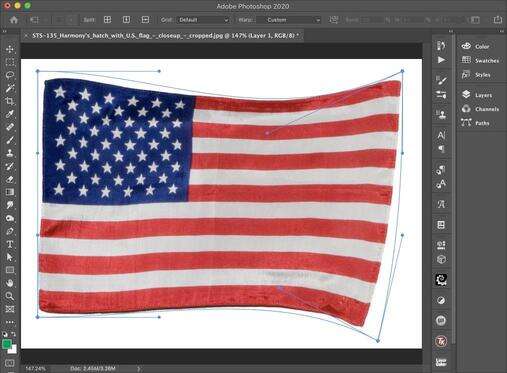507x373 pixels.
Task: Open the Layers panel
Action: [x=480, y=95]
